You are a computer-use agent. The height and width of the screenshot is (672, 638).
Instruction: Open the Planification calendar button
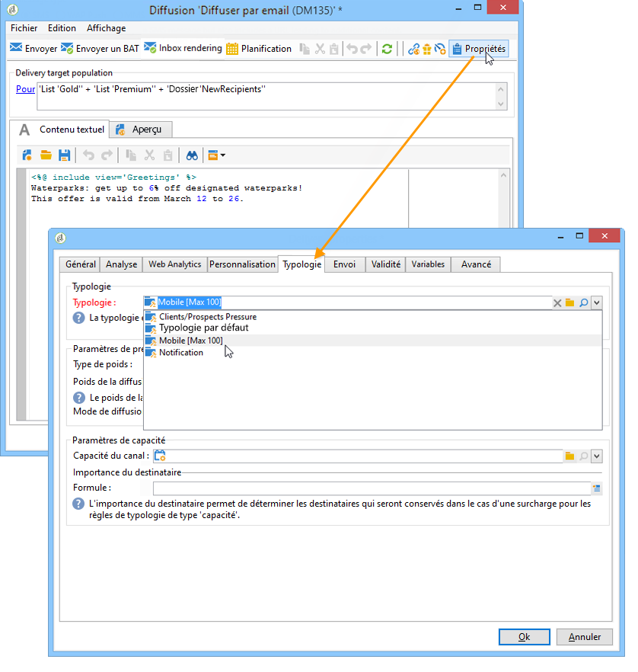pos(259,49)
